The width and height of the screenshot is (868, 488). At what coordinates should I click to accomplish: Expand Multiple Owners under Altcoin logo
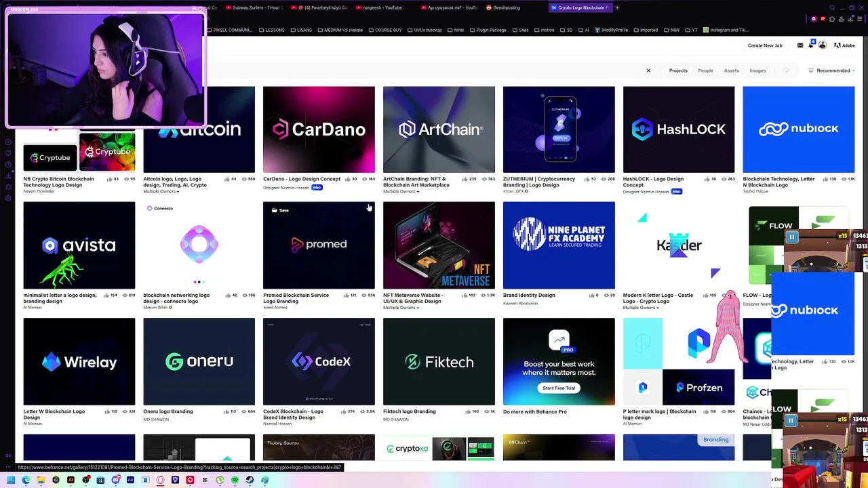click(161, 191)
